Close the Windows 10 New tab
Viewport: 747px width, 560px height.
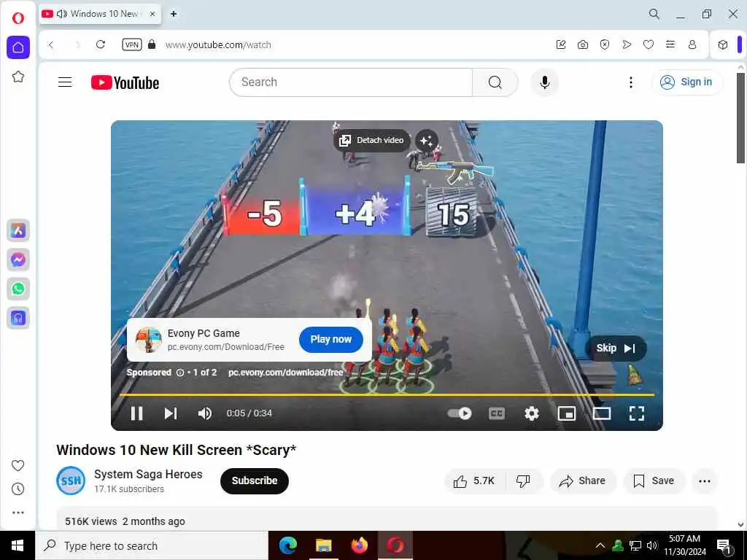click(152, 14)
